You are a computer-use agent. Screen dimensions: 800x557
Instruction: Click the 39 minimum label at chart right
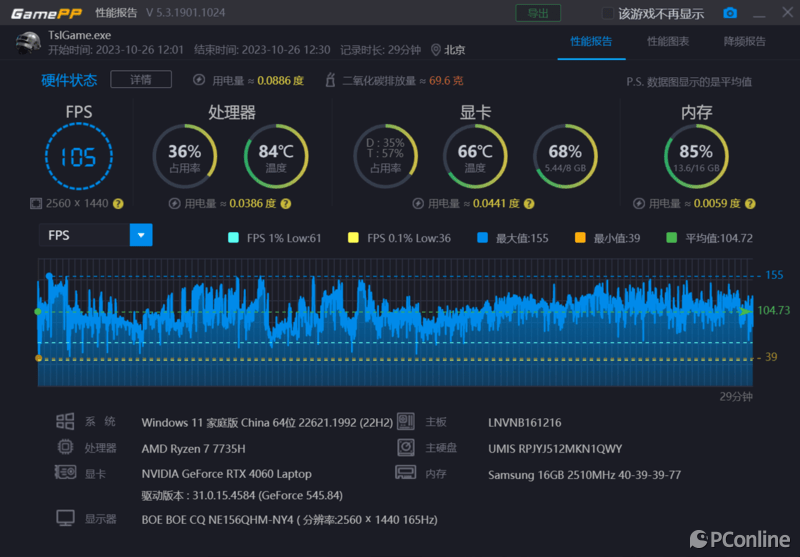(771, 357)
